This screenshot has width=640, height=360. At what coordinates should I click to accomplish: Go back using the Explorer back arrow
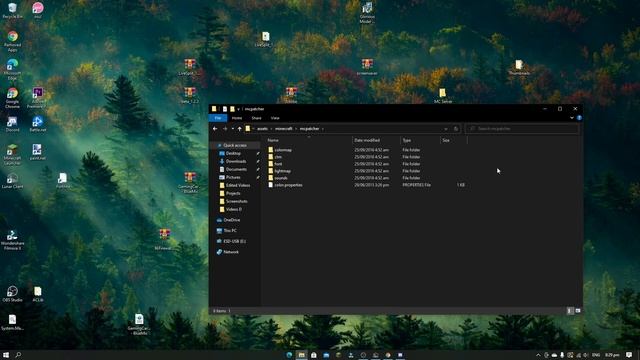215,129
